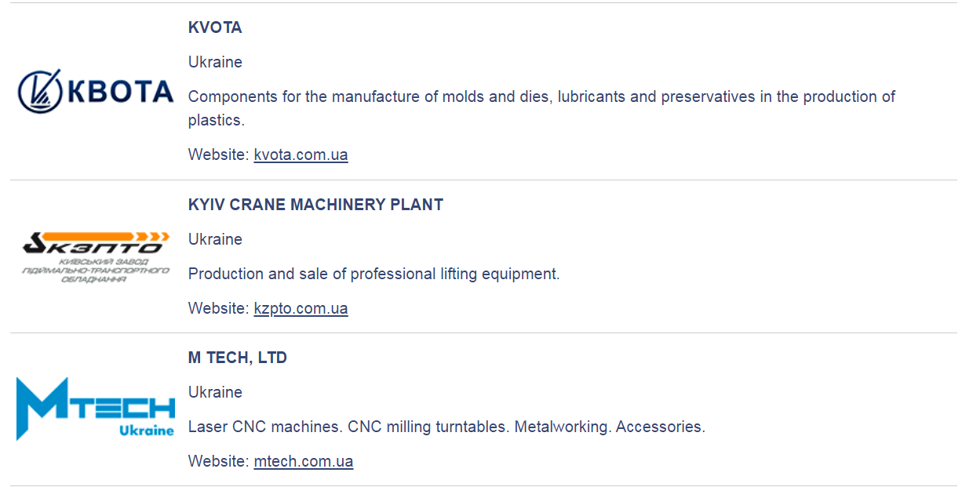Click the "Ukraine" word inside the MTech logo

(147, 431)
